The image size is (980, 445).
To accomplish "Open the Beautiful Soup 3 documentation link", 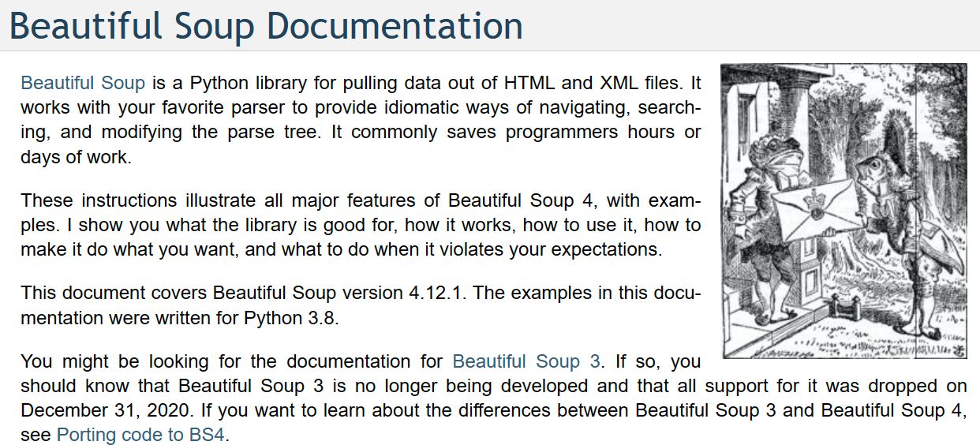I will coord(526,361).
